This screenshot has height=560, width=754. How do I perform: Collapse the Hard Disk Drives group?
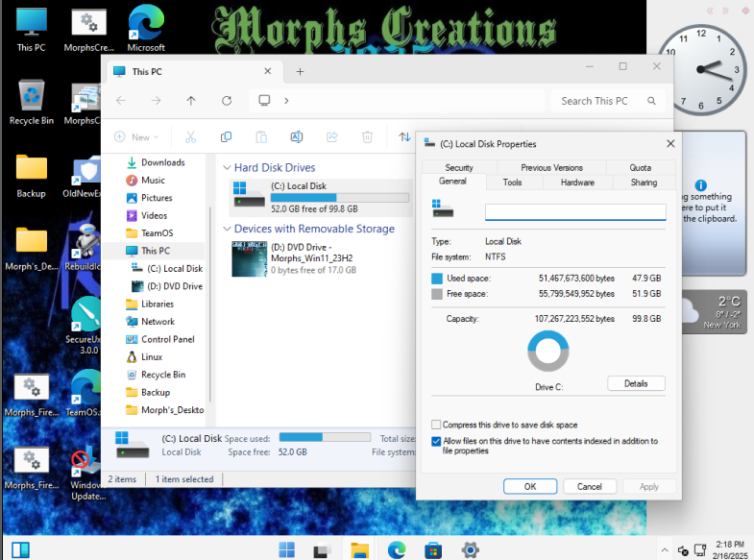(x=227, y=167)
